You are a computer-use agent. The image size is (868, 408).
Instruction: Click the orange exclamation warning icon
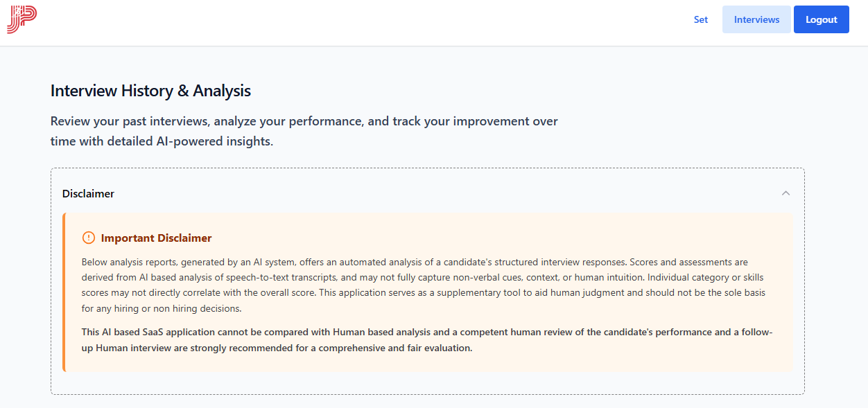pyautogui.click(x=89, y=238)
